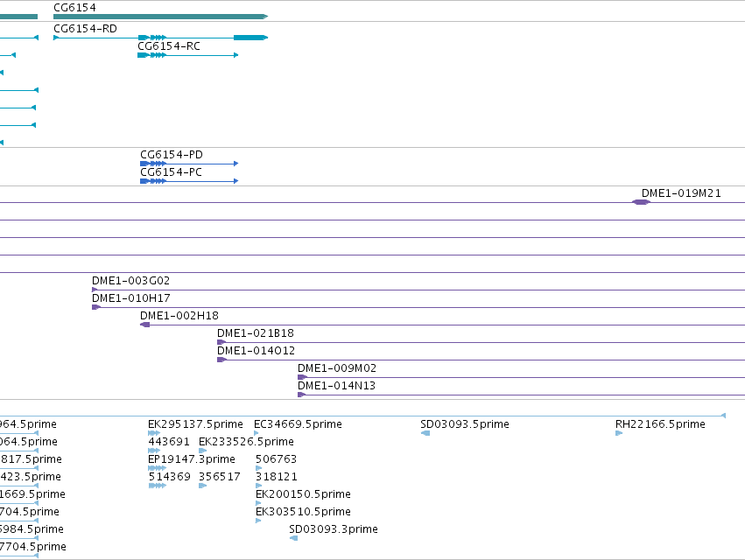Viewport: 745px width, 560px height.
Task: Click the DME1-010H17 clone feature
Action: pyautogui.click(x=418, y=307)
